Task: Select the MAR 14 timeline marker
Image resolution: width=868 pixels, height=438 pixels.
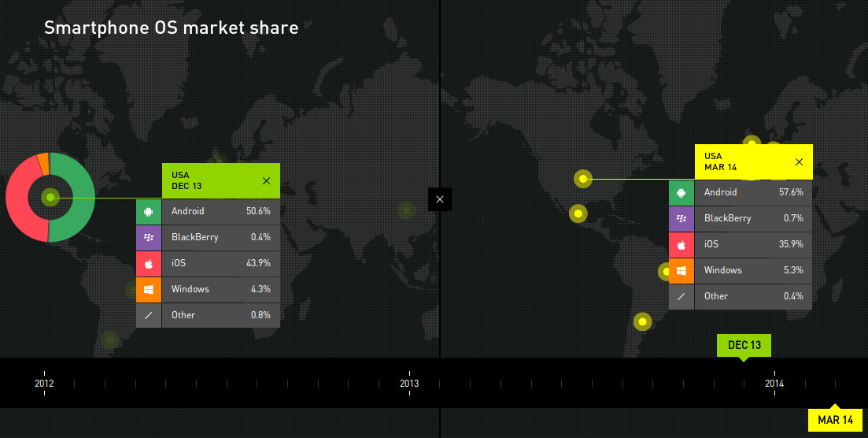Action: (x=835, y=420)
